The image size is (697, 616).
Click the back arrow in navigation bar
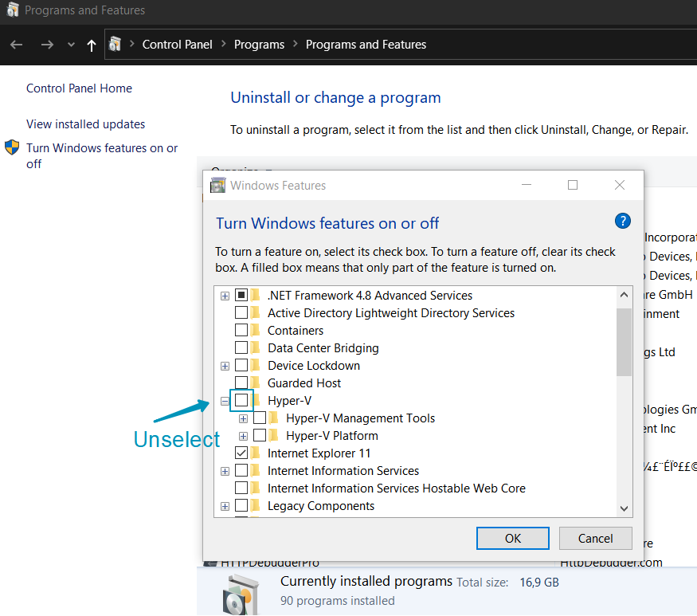click(x=16, y=45)
